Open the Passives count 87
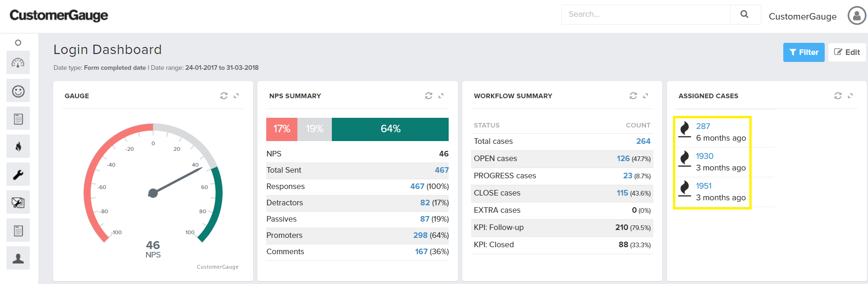 coord(425,219)
